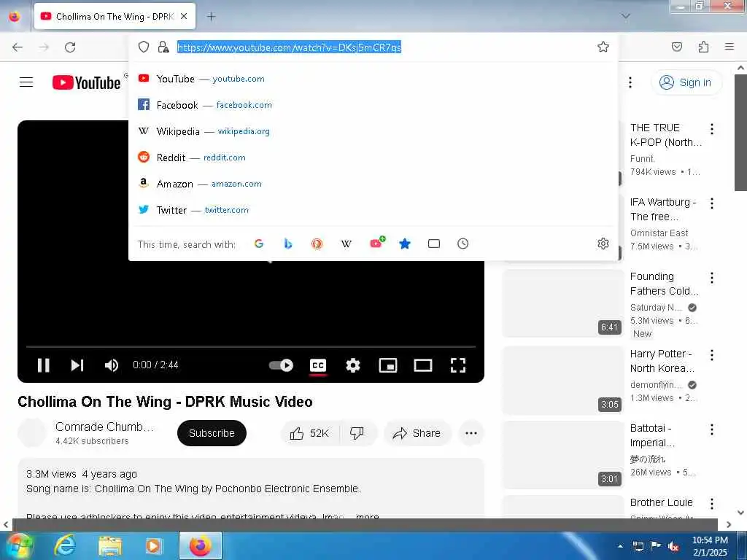
Task: Search this time with DuckDuckGo
Action: click(x=317, y=244)
